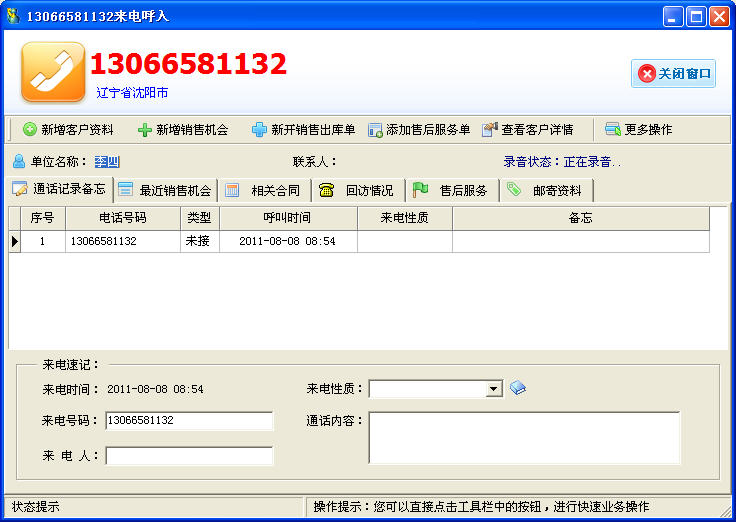Image resolution: width=736 pixels, height=522 pixels.
Task: Click 新增销售机会 plus icon button
Action: (183, 130)
